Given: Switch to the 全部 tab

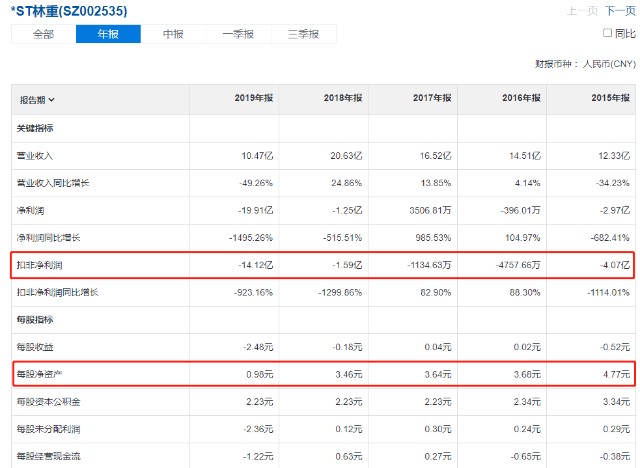Looking at the screenshot, I should (43, 34).
